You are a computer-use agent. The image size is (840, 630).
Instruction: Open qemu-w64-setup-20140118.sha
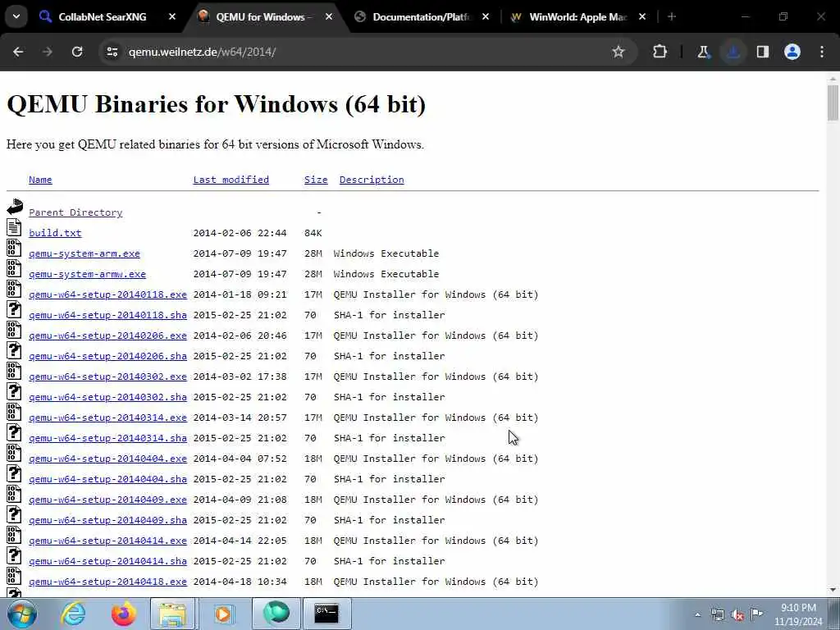pos(107,315)
